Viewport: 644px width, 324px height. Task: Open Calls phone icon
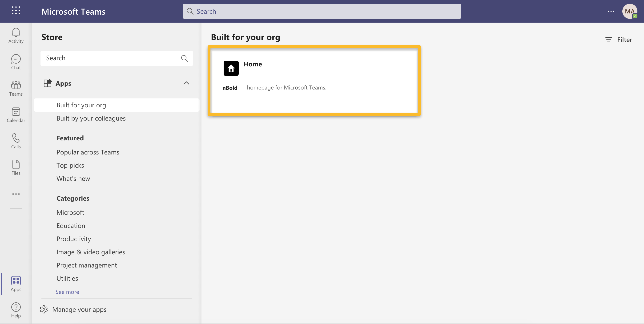[x=16, y=141]
